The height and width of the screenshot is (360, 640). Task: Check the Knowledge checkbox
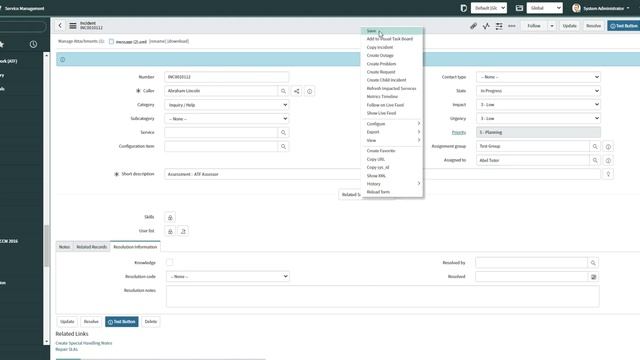170,262
